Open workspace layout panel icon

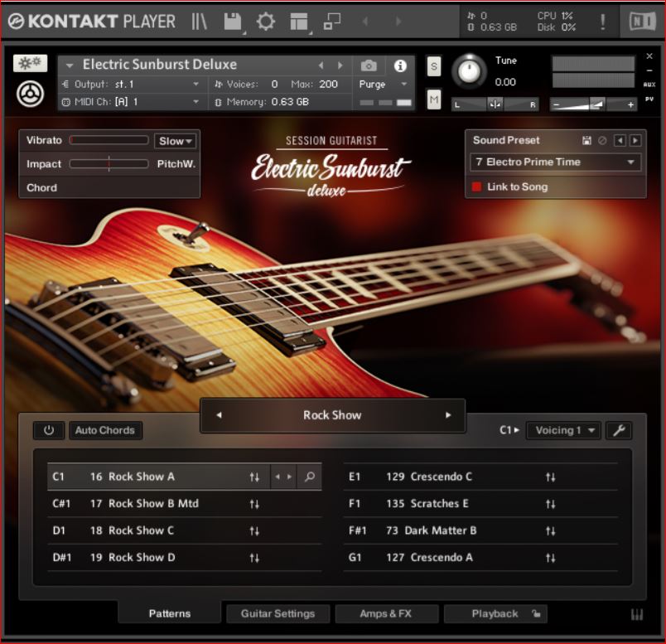click(x=298, y=22)
